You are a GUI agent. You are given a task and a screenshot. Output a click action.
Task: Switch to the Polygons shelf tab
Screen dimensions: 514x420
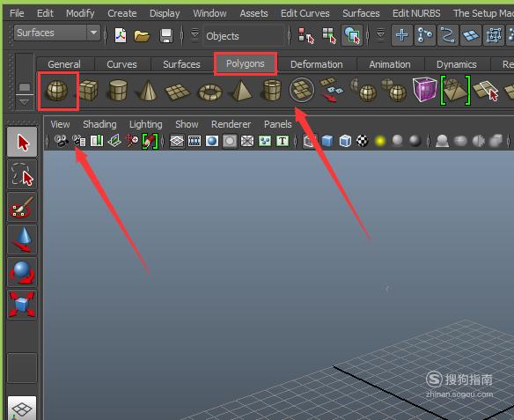point(246,63)
